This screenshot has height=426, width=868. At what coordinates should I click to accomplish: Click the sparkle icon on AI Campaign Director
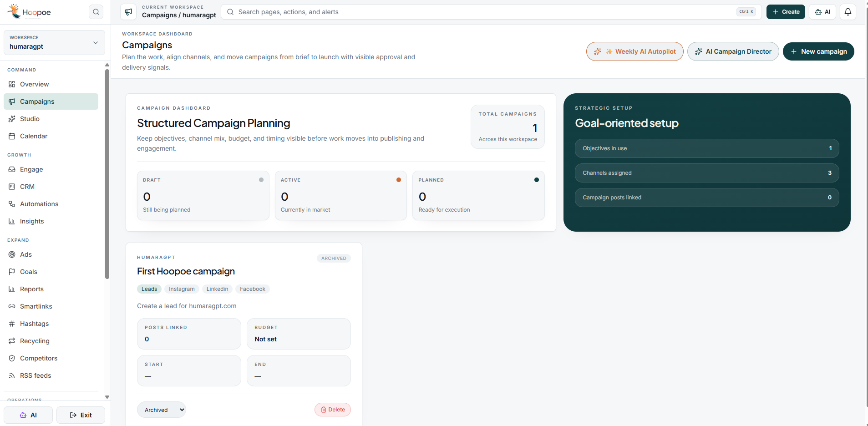[699, 51]
